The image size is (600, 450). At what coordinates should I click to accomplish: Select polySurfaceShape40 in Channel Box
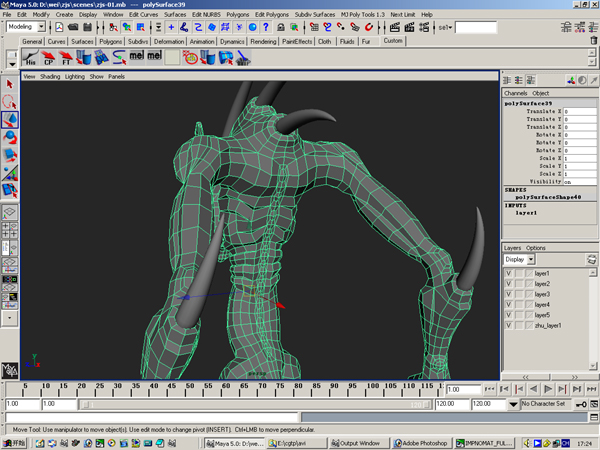tap(548, 197)
